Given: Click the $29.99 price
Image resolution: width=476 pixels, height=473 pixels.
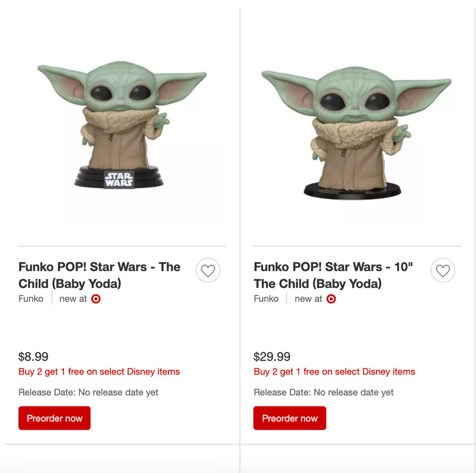Looking at the screenshot, I should [x=272, y=357].
